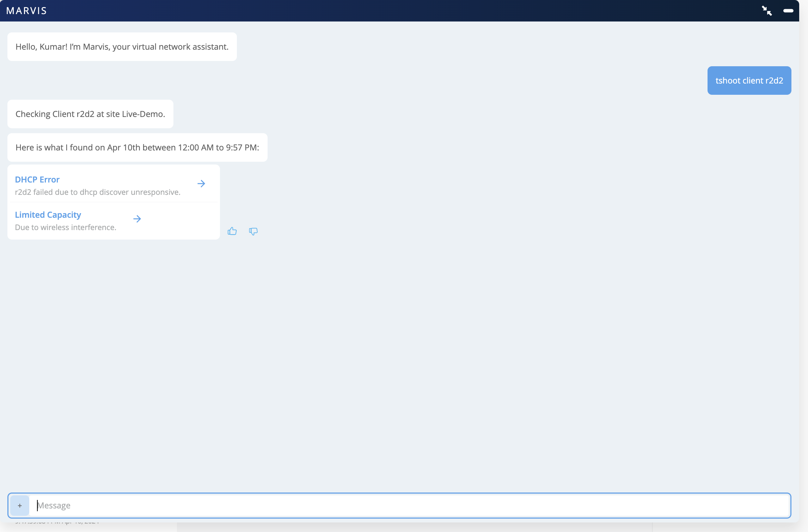Click the 'Here is what I found' message
The image size is (808, 532).
tap(137, 148)
